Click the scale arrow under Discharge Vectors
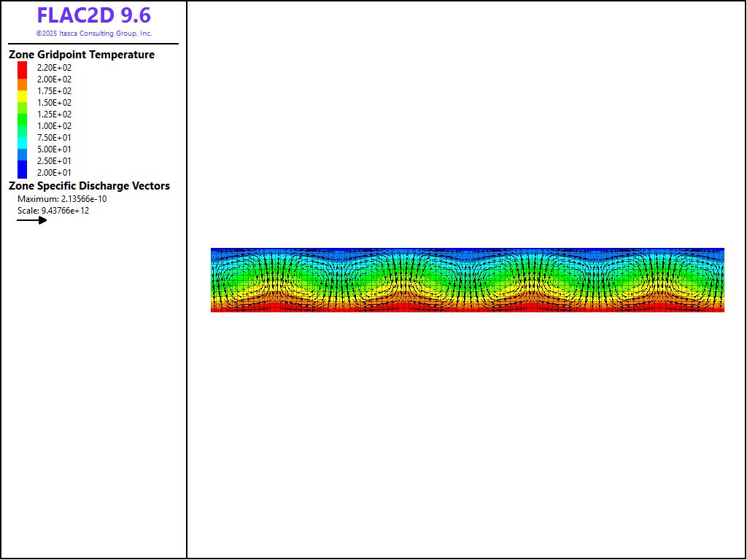Viewport: 747px width, 560px height. [32, 220]
